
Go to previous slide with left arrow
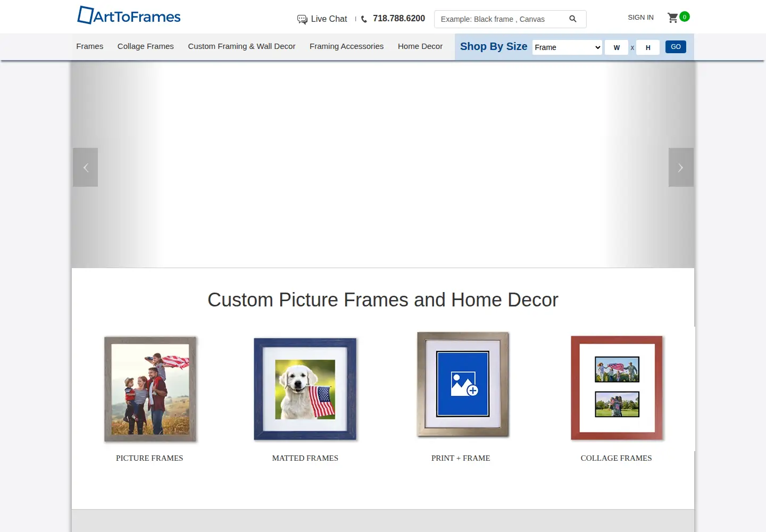(85, 168)
